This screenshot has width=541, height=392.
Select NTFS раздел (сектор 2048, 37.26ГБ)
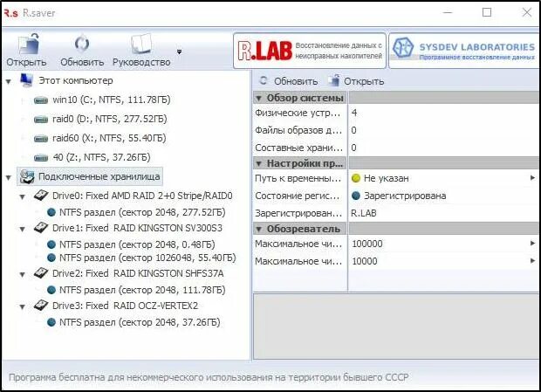click(140, 322)
